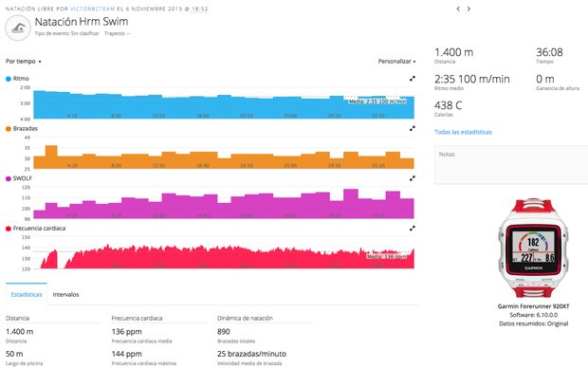Click the 1.400 m distance summary value
The image size is (588, 369).
pos(453,52)
